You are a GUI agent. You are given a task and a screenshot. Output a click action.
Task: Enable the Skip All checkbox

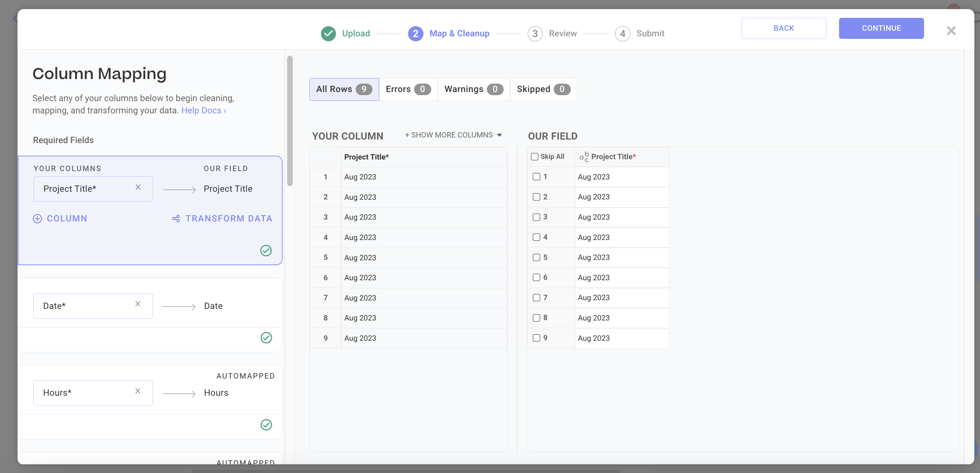534,157
